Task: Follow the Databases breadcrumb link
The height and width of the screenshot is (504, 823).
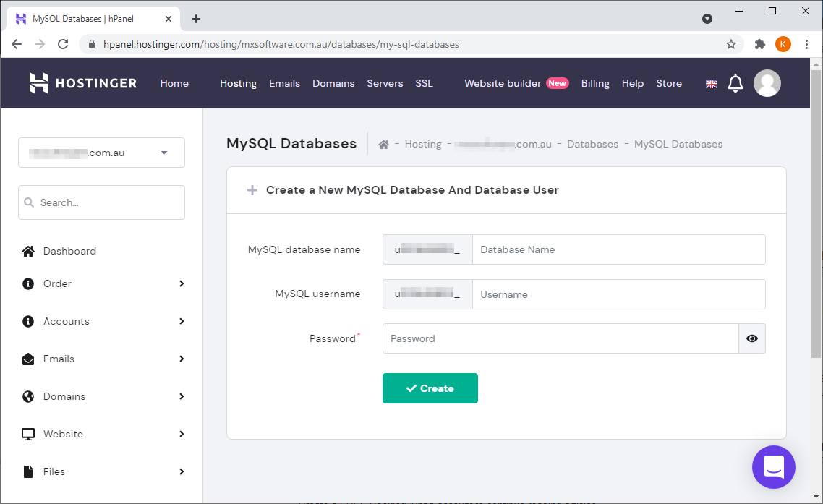Action: [x=592, y=145]
